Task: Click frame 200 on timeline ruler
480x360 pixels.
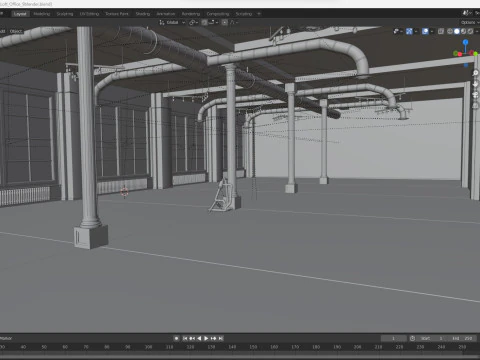Action: [358, 347]
